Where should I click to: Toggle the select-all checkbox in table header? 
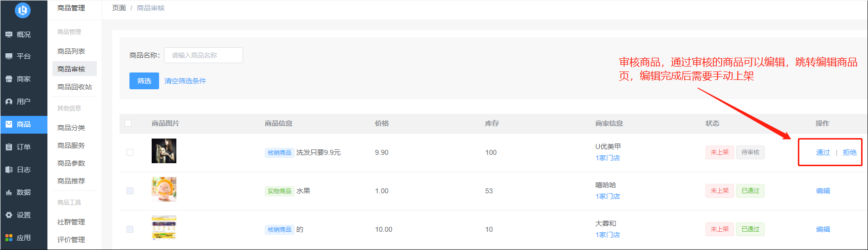(128, 123)
